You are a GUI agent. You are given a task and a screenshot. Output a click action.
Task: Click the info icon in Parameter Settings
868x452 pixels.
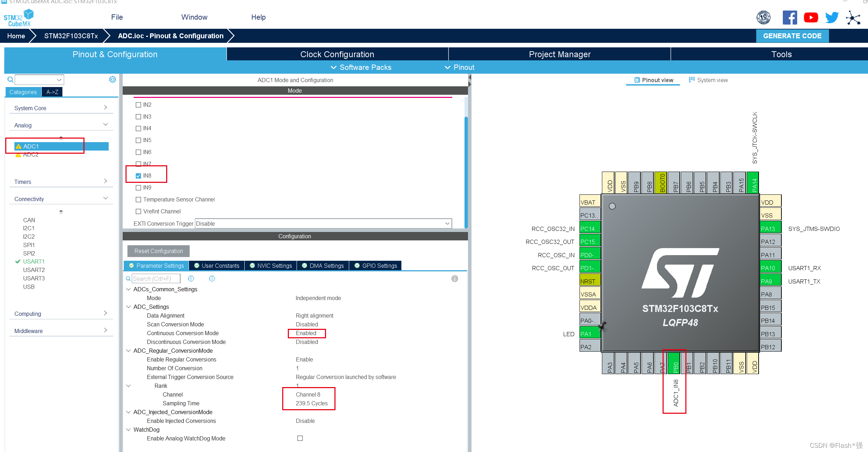coord(455,279)
